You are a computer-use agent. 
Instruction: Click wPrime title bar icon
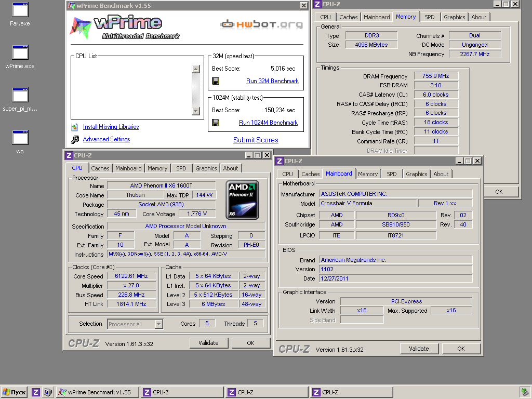tap(71, 5)
